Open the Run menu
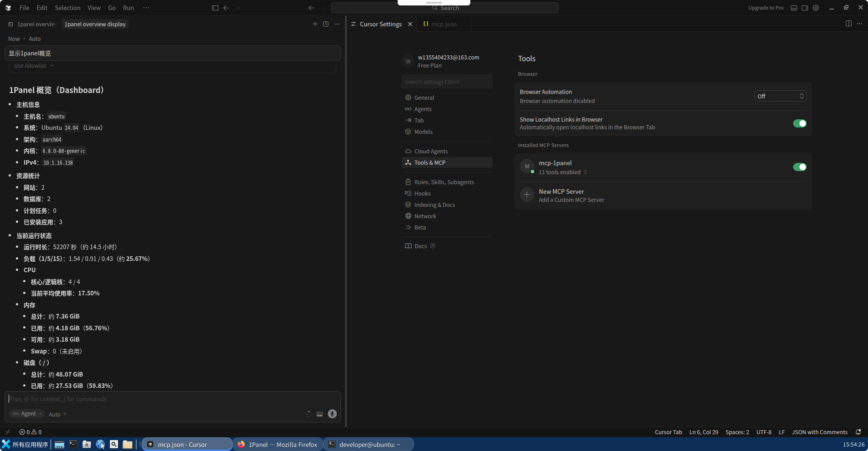 (x=128, y=8)
